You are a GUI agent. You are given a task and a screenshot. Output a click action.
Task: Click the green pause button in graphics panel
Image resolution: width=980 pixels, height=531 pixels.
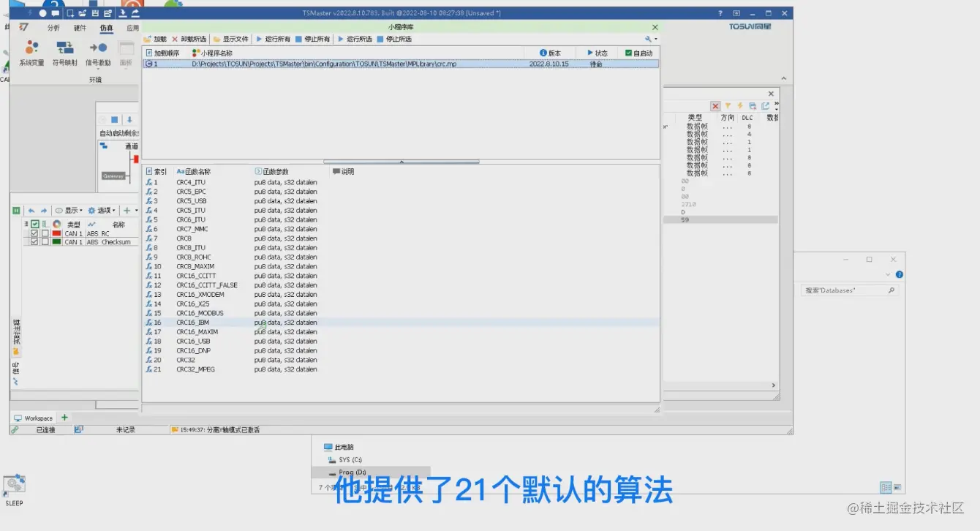point(16,211)
